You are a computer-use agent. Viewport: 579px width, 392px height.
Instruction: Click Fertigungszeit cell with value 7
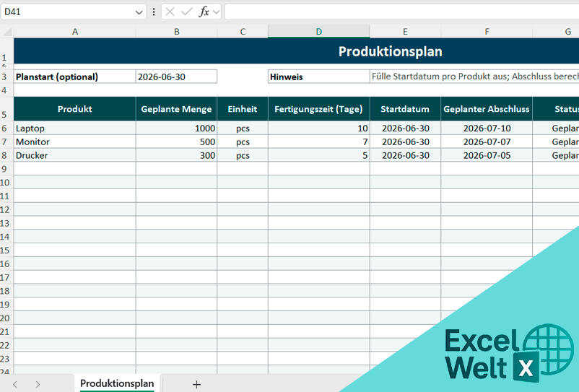(319, 142)
